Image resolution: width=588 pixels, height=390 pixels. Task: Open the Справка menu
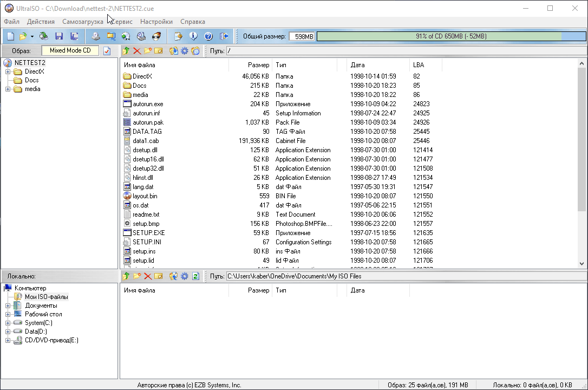[193, 22]
